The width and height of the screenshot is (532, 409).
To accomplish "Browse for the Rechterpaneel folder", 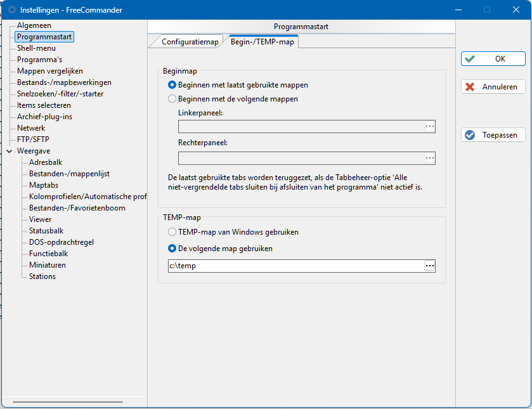I will (x=429, y=158).
